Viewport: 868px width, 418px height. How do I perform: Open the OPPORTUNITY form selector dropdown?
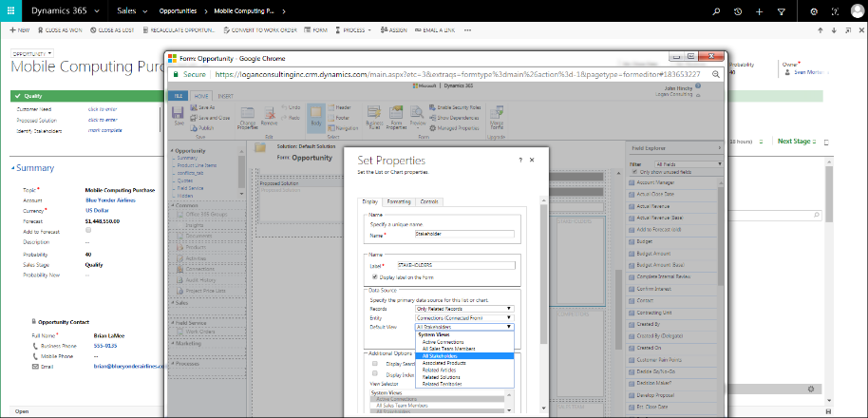32,53
